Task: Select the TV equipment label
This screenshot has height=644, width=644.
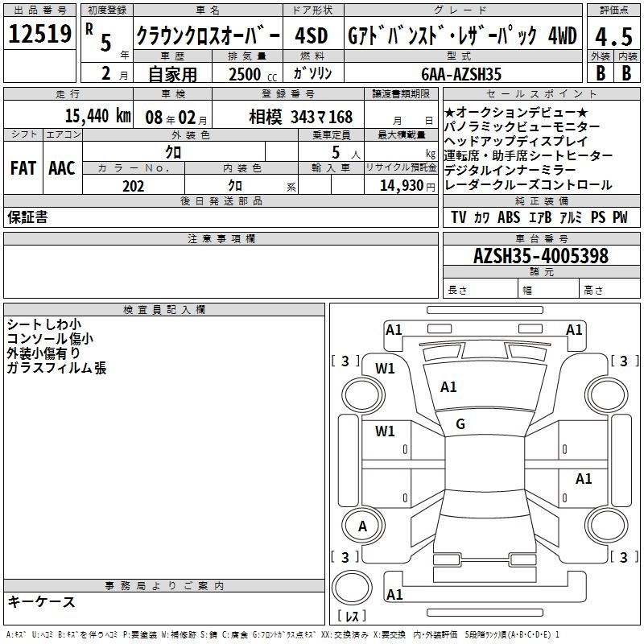Action: (x=459, y=217)
